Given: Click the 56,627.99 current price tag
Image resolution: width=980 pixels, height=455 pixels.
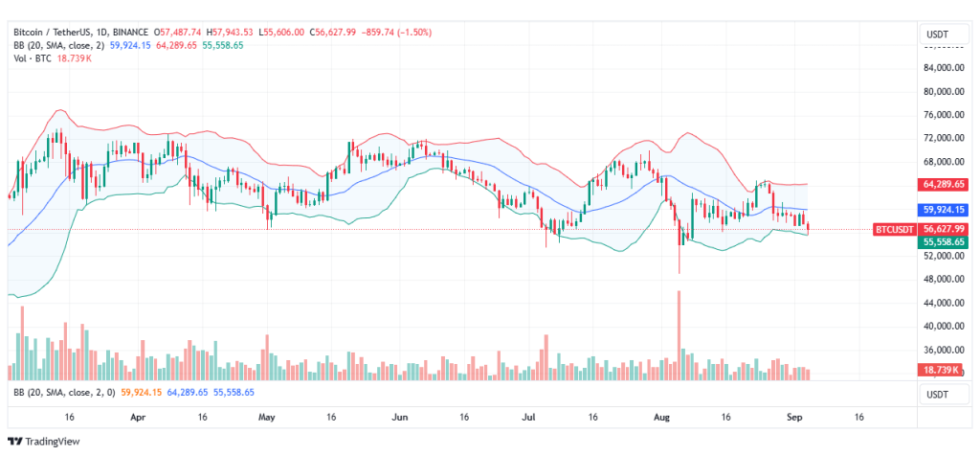Looking at the screenshot, I should (944, 229).
